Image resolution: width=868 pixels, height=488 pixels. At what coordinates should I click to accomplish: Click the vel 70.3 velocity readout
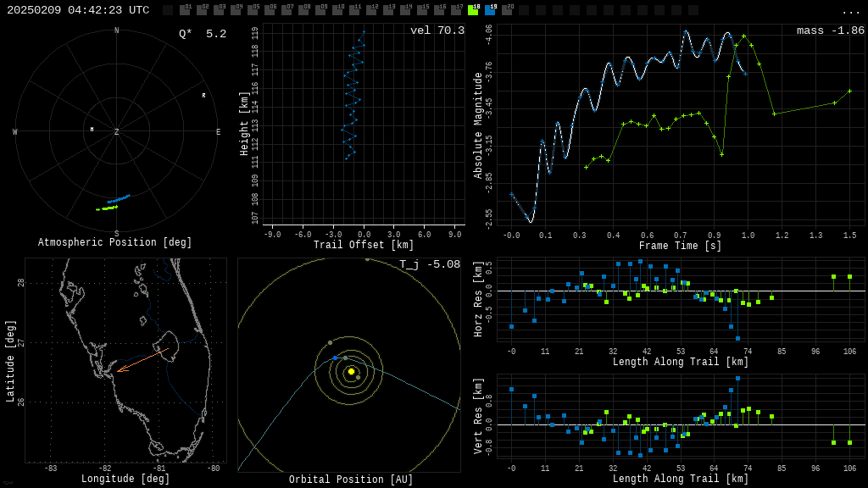437,30
